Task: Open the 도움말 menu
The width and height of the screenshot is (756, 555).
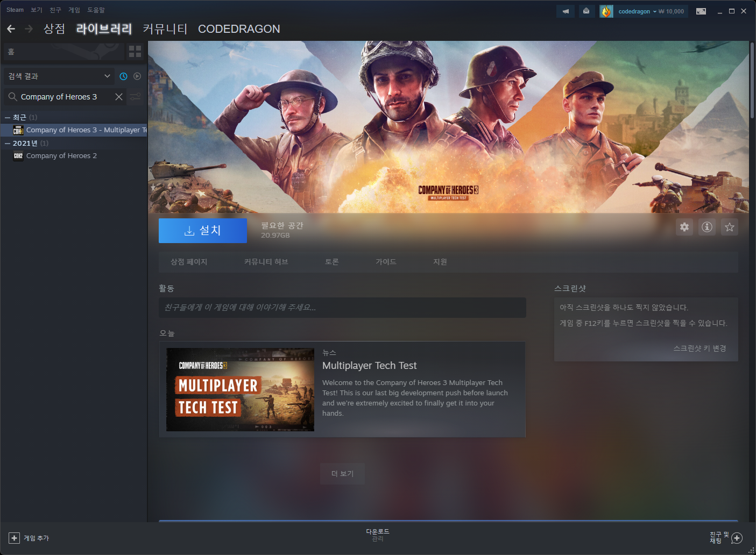Action: point(96,10)
